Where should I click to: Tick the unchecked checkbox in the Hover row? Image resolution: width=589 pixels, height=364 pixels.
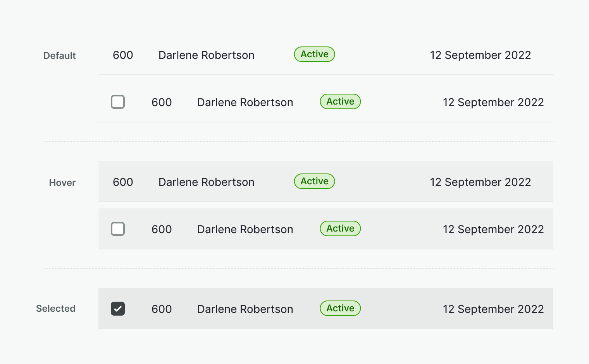point(118,229)
